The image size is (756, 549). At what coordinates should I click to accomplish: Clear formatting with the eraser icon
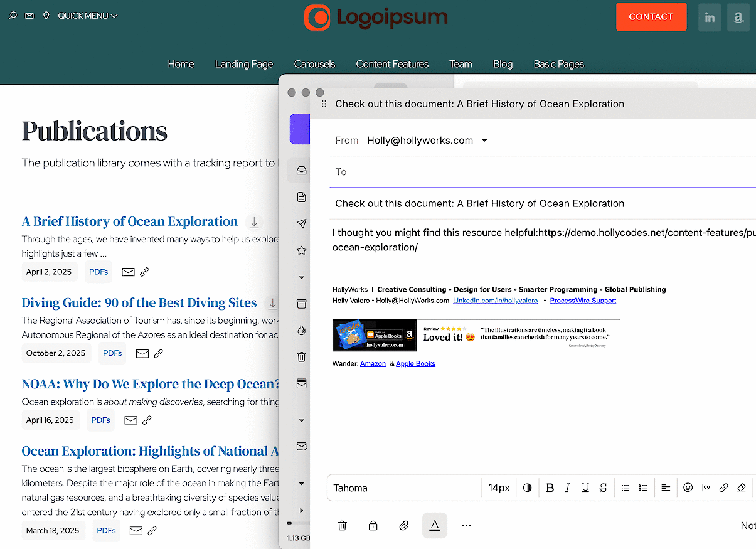741,488
